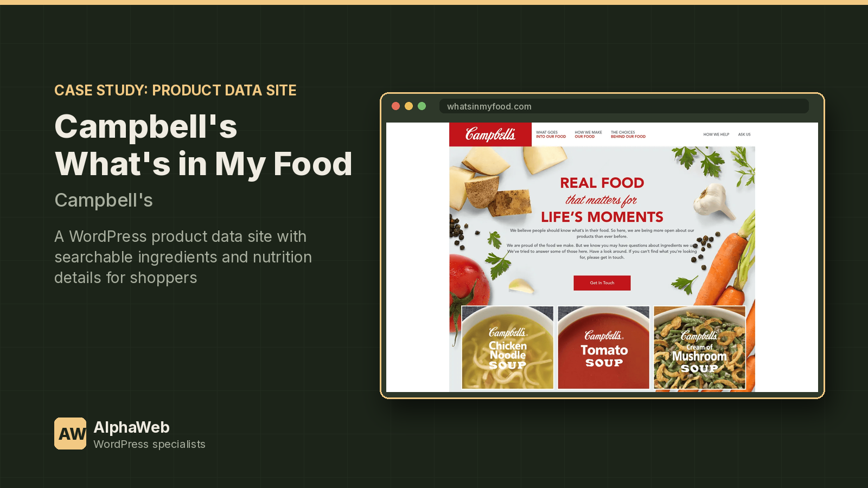Click the red close dot on browser mockup
Image resolution: width=868 pixels, height=488 pixels.
(x=395, y=106)
